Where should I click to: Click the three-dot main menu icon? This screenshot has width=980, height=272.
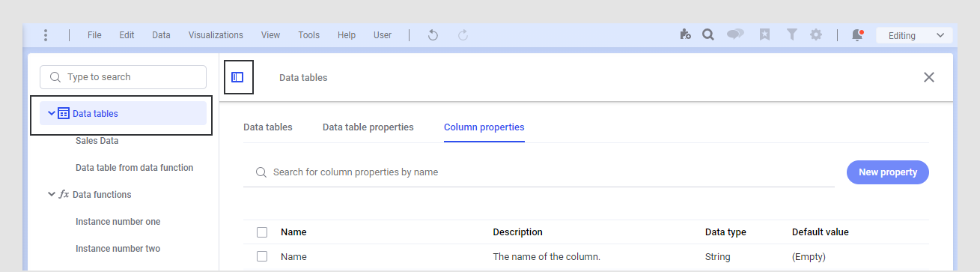pyautogui.click(x=46, y=35)
